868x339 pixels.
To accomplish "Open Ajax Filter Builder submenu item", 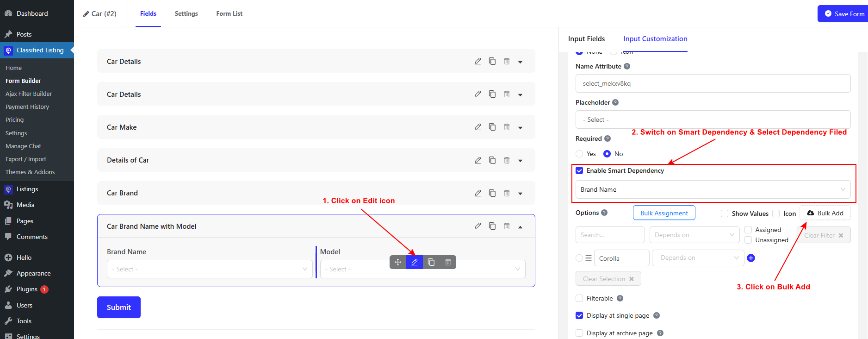I will pyautogui.click(x=29, y=94).
